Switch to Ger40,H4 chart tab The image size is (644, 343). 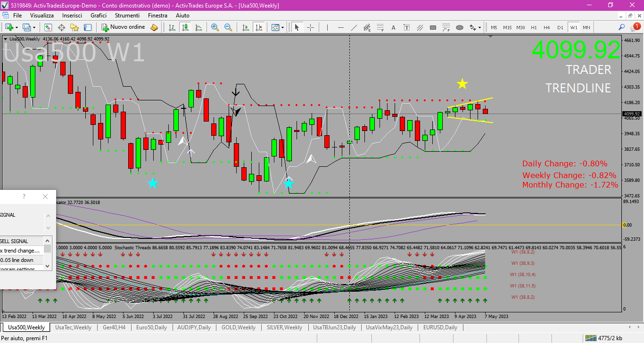tap(114, 327)
